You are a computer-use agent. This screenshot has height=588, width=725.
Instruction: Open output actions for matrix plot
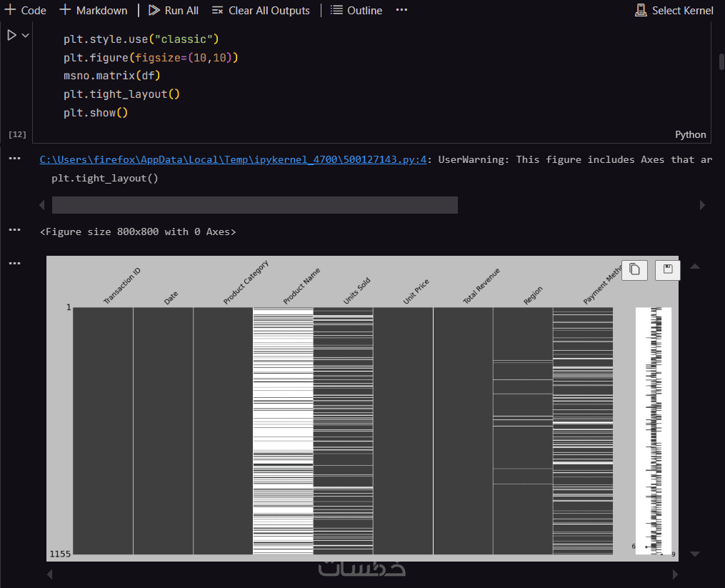pos(15,263)
